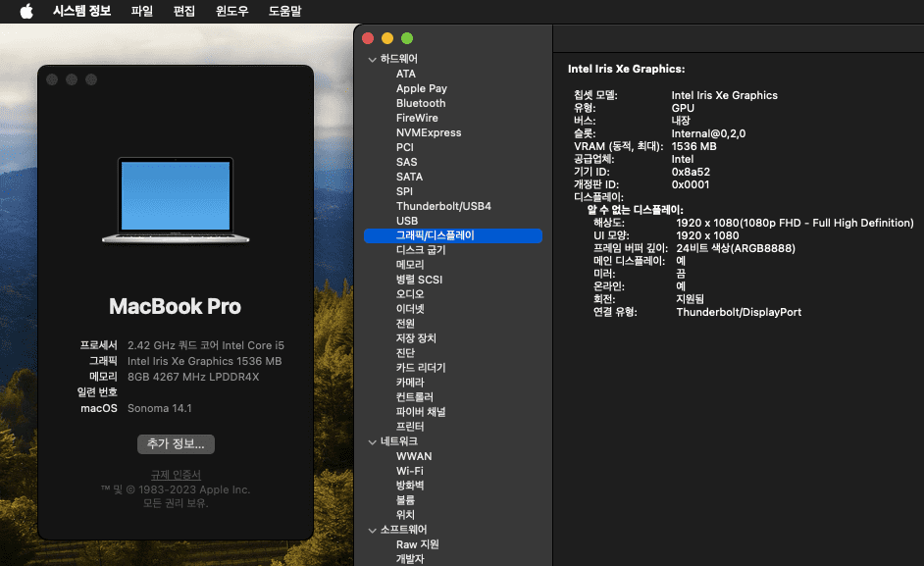
Task: Select 전원 in the sidebar
Action: (x=405, y=324)
